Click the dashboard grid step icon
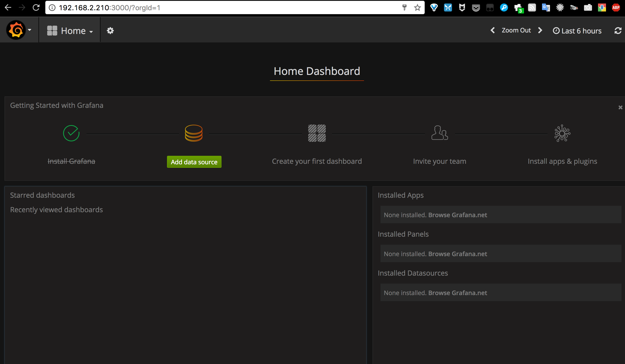This screenshot has width=625, height=364. pos(317,133)
